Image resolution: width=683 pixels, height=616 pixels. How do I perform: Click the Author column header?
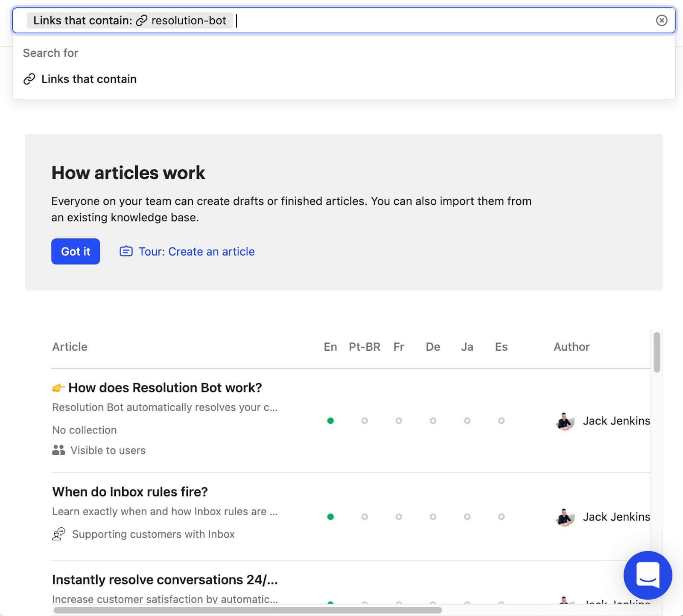click(x=571, y=347)
